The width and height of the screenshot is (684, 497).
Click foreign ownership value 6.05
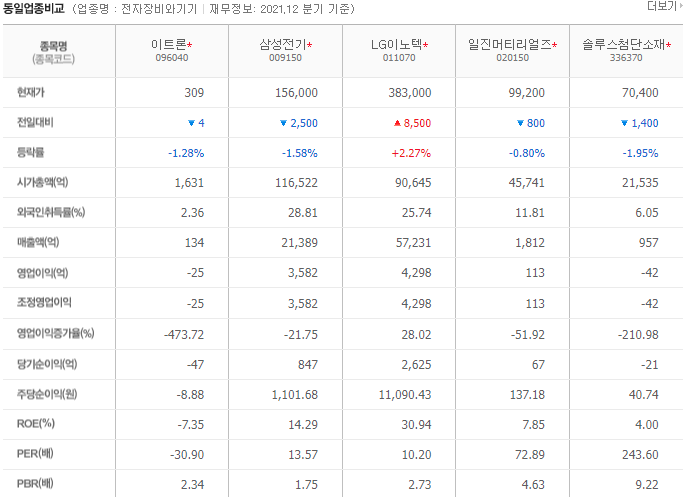coord(646,213)
